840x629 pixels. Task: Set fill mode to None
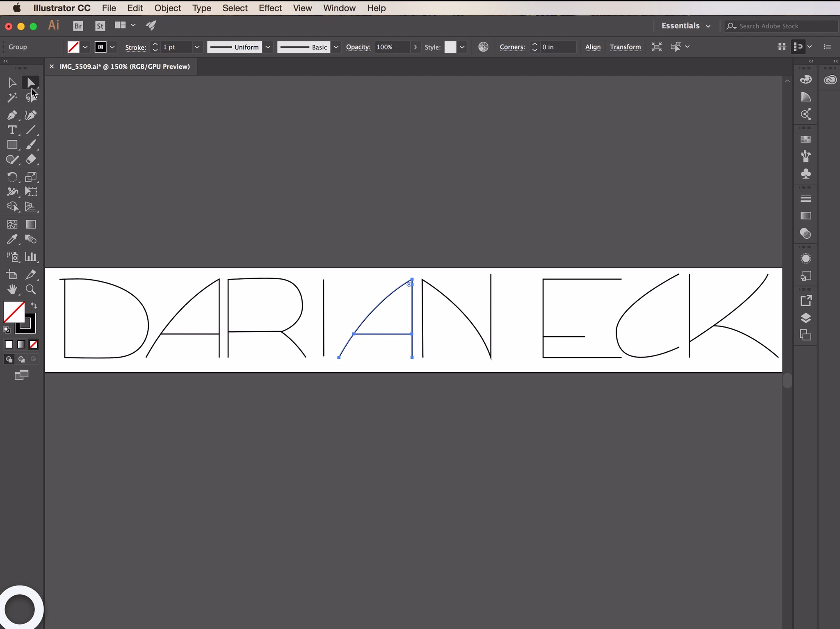[34, 344]
